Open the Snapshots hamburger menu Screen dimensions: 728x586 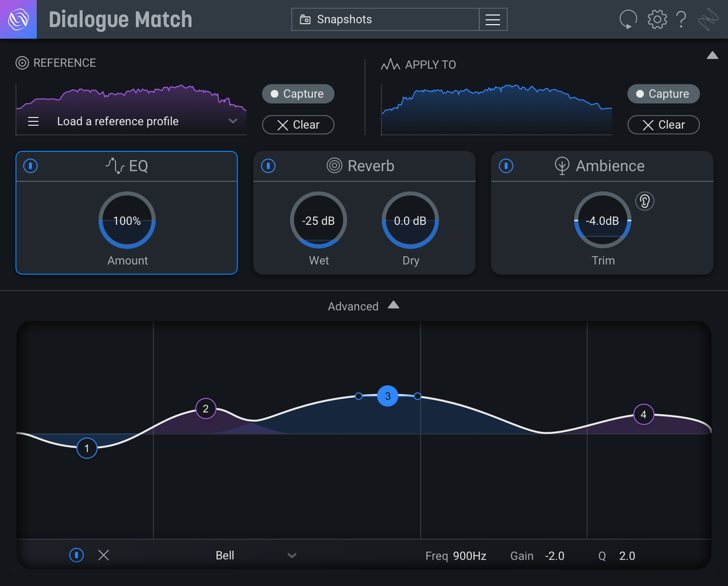(493, 19)
